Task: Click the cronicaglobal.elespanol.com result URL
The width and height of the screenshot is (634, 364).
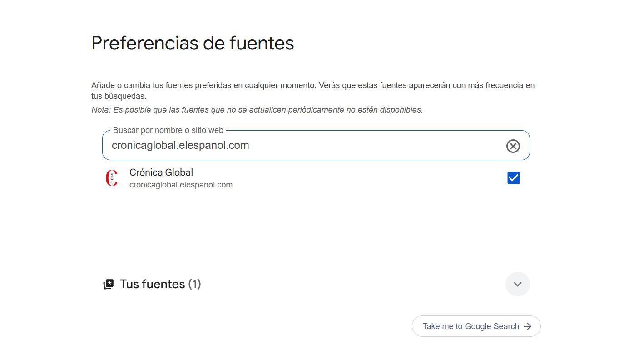Action: [181, 185]
